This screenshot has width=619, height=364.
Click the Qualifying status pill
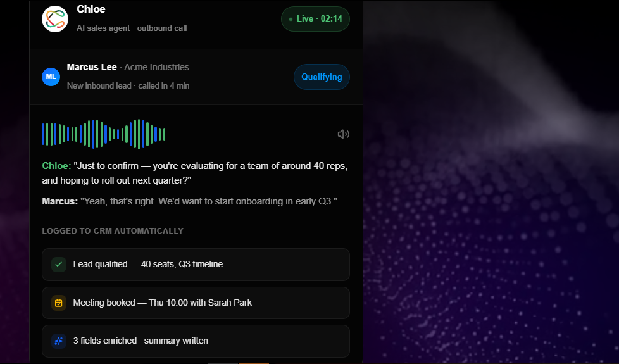[322, 77]
